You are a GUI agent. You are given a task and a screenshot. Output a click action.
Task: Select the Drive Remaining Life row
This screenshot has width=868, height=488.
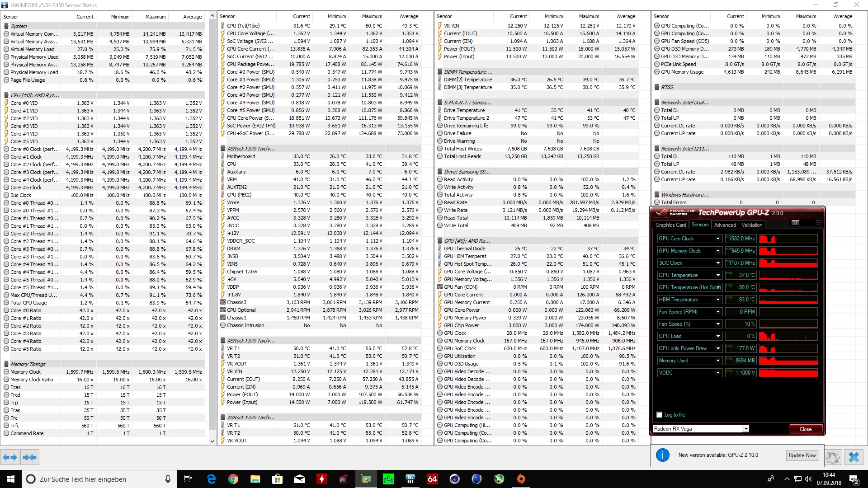(x=537, y=126)
